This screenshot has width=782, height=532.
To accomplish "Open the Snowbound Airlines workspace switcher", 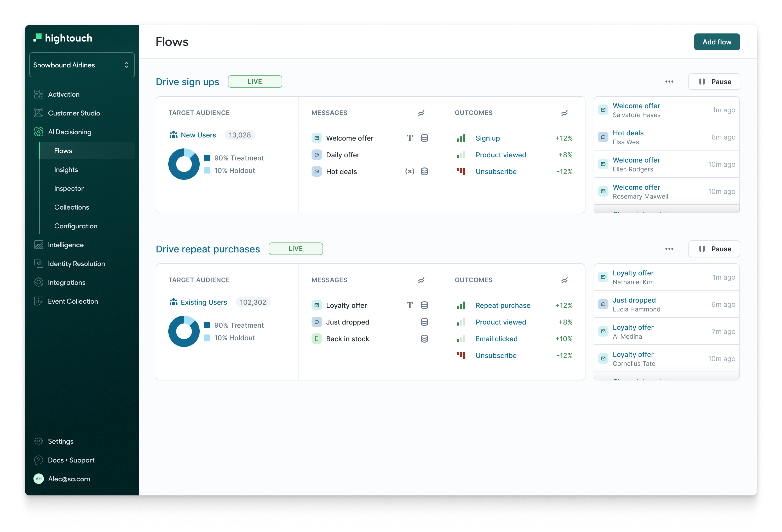I will coord(82,65).
